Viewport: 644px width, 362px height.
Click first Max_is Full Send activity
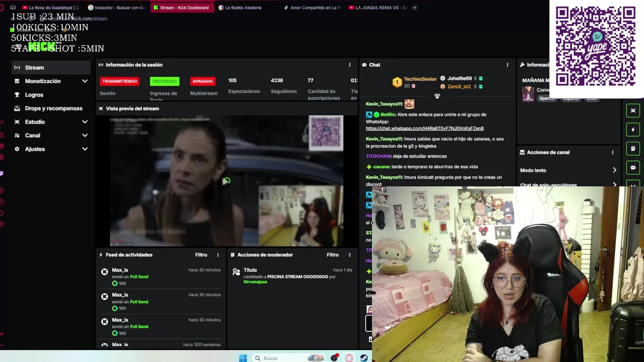click(x=161, y=277)
